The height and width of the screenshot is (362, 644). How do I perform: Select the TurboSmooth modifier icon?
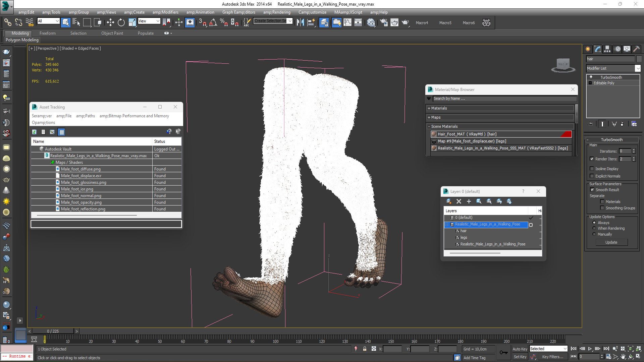tap(592, 77)
